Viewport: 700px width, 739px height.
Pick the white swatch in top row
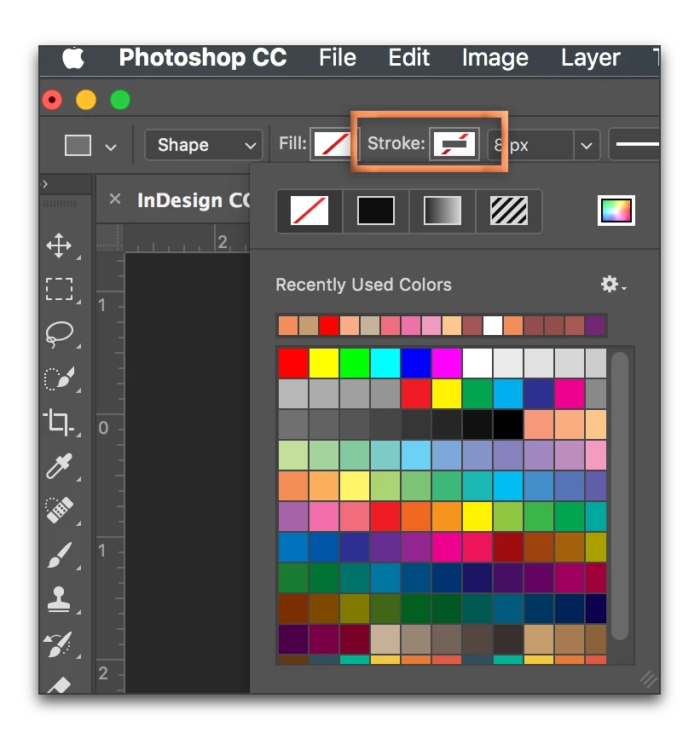pyautogui.click(x=477, y=363)
